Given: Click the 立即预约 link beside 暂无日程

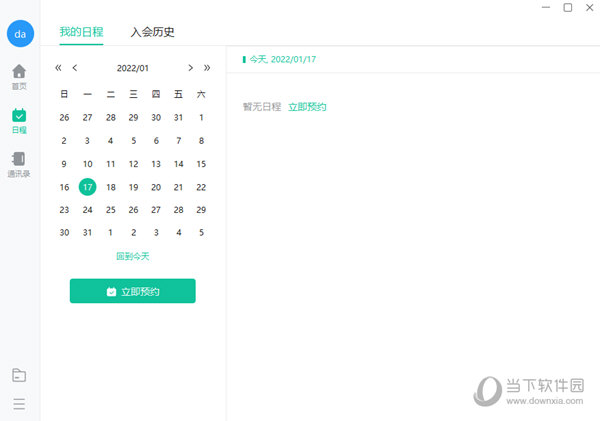Looking at the screenshot, I should coord(307,107).
